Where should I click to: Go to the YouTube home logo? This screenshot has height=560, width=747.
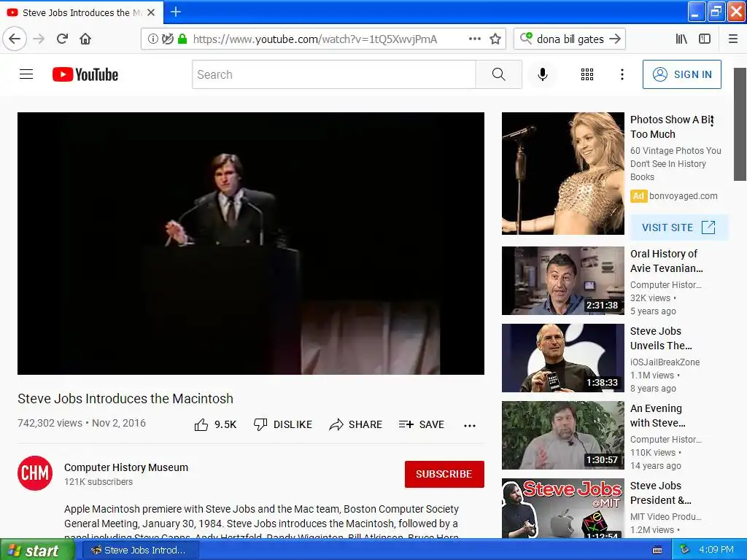(85, 74)
